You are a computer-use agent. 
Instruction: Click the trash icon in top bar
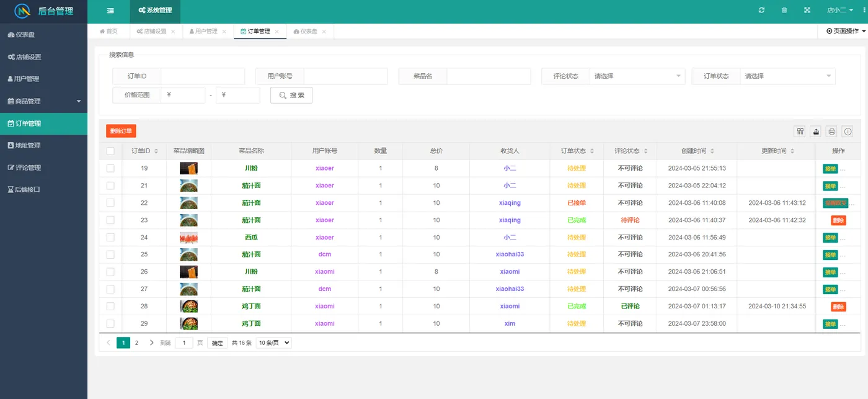point(784,11)
